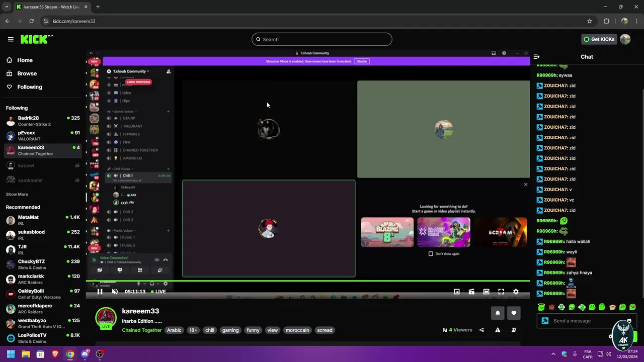Click the KICK logo
Image resolution: width=644 pixels, height=362 pixels.
[37, 39]
